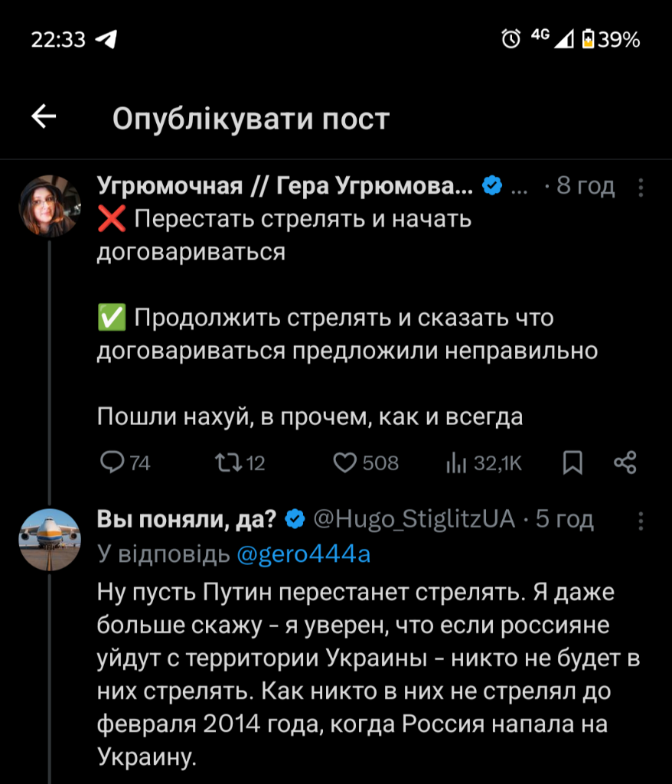
Task: View analytics showing 32,1K views
Action: [x=484, y=462]
